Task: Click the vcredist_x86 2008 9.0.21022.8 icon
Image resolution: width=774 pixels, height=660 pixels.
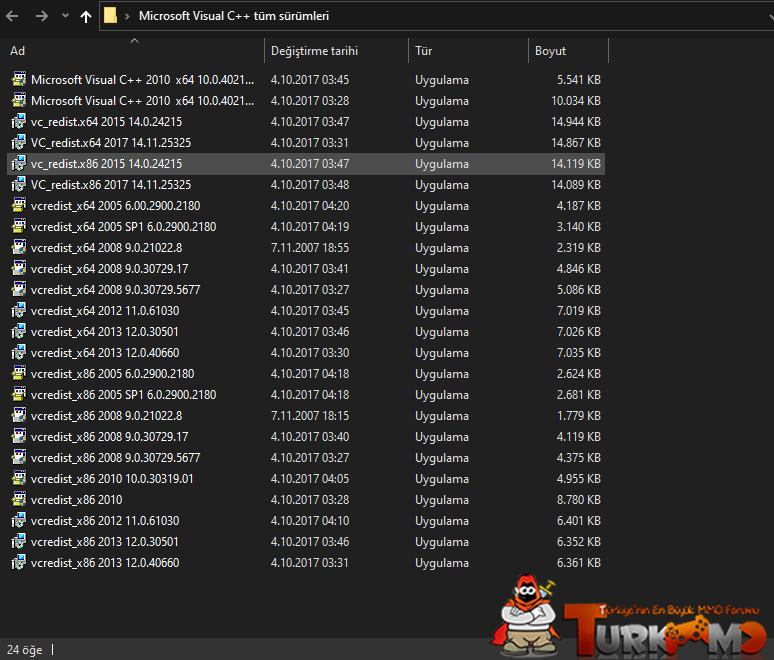Action: click(19, 416)
